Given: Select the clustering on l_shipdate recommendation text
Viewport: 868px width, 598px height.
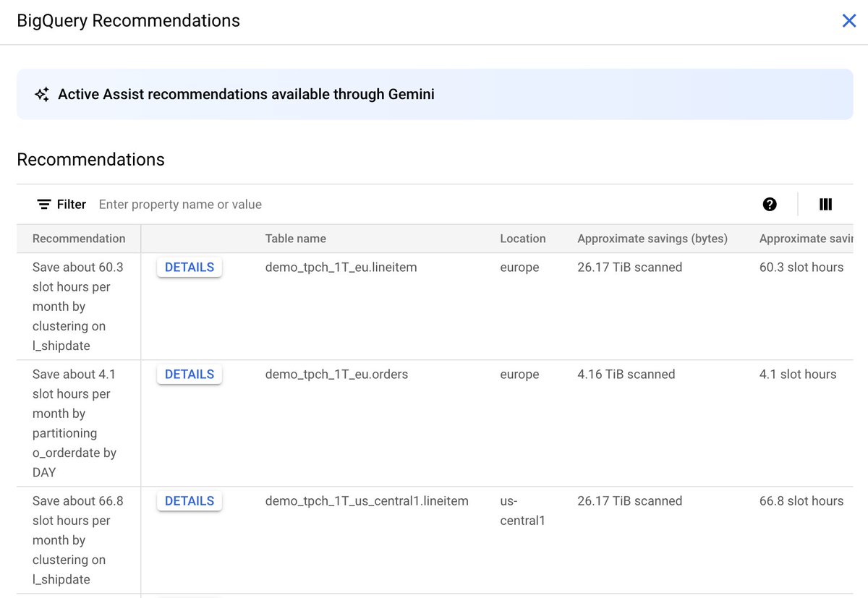Looking at the screenshot, I should [77, 306].
